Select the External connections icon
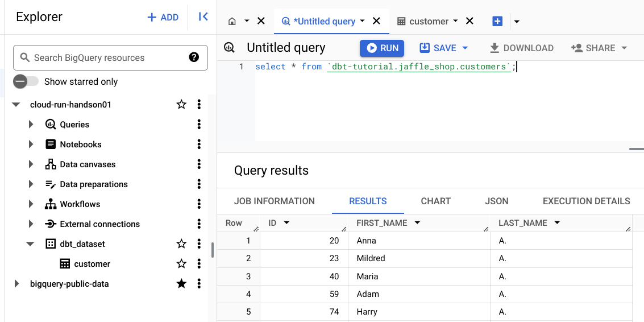Viewport: 644px width, 322px height. click(x=51, y=224)
